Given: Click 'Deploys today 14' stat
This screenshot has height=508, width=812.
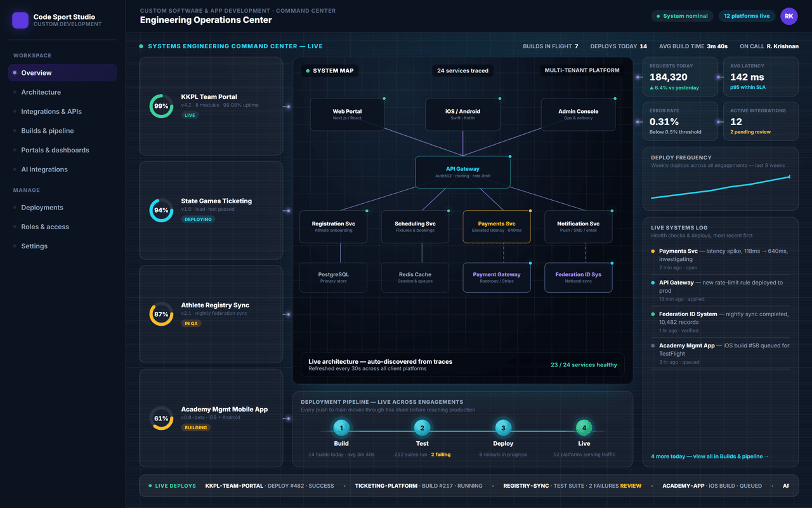Looking at the screenshot, I should coord(619,46).
